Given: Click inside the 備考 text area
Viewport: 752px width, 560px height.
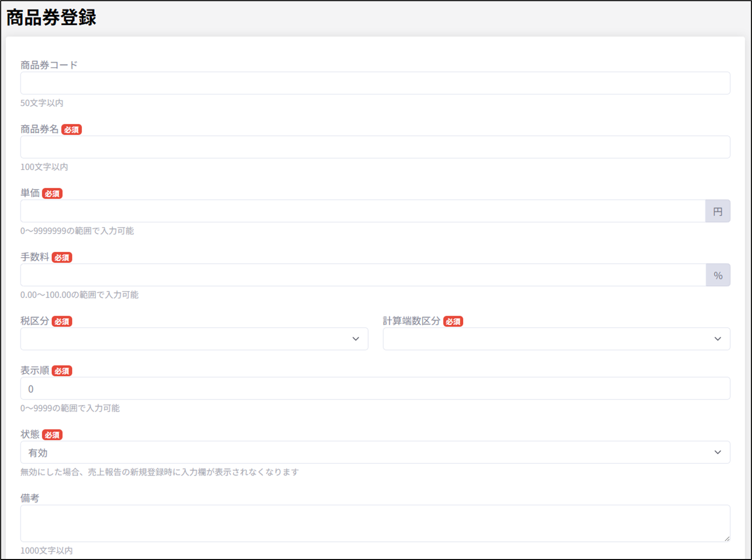Looking at the screenshot, I should click(x=375, y=523).
